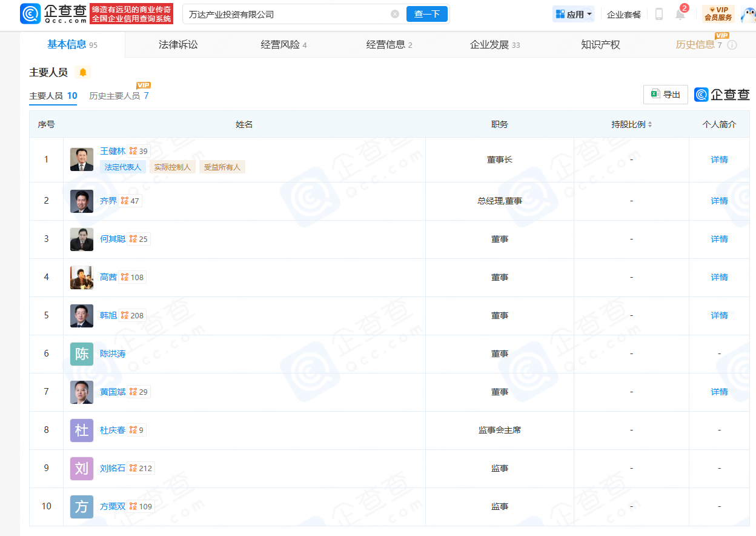Screen dimensions: 756x536
Task: Open 详情 for 何其聪
Action: pyautogui.click(x=720, y=239)
